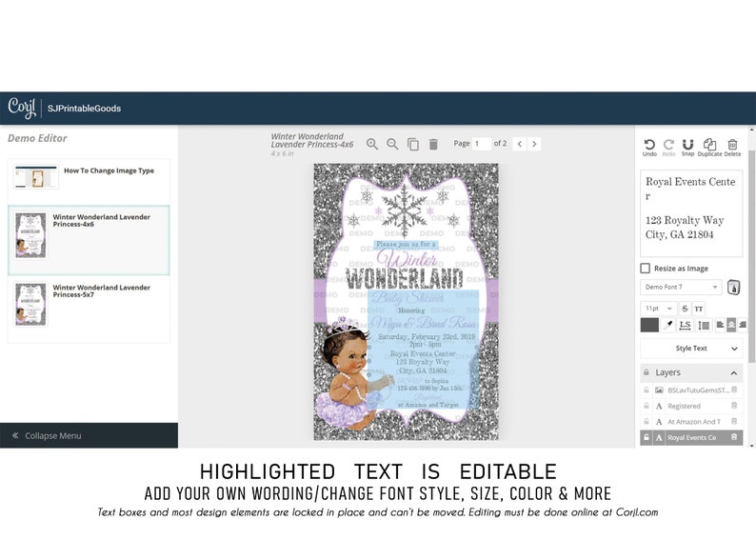This screenshot has height=540, width=756.
Task: Toggle lock on BSLavTutuGemsST layer
Action: [647, 390]
